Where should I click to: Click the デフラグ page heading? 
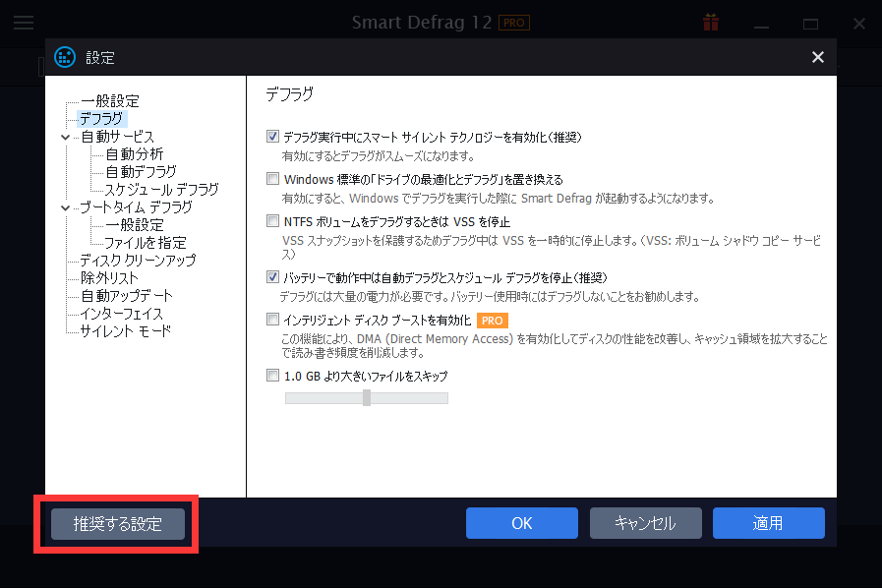click(289, 94)
